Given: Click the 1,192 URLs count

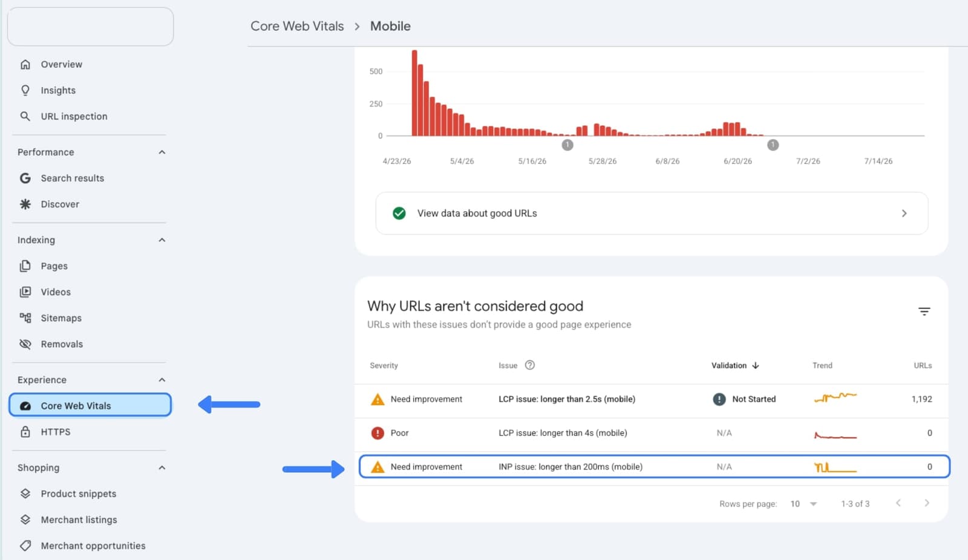Looking at the screenshot, I should (x=921, y=399).
